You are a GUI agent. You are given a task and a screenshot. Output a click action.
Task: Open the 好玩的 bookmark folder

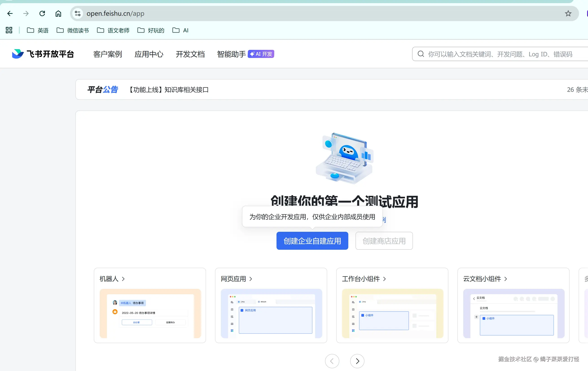[x=151, y=30]
